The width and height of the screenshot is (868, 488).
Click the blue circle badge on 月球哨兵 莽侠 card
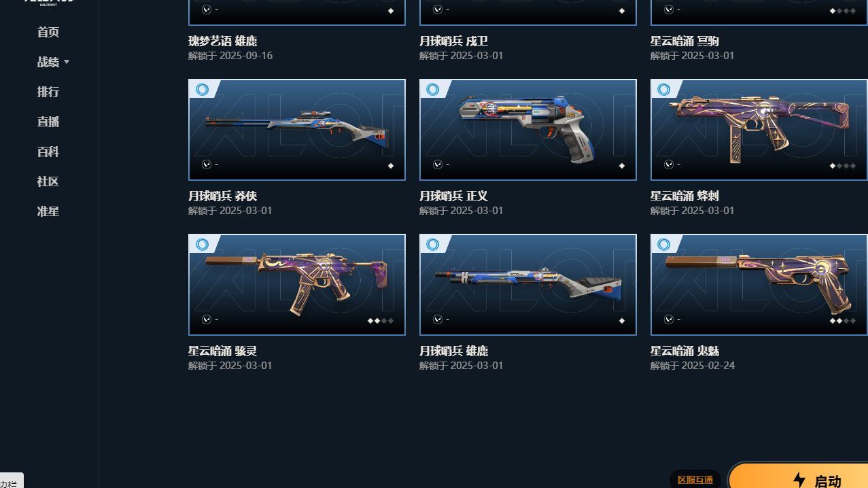[202, 90]
